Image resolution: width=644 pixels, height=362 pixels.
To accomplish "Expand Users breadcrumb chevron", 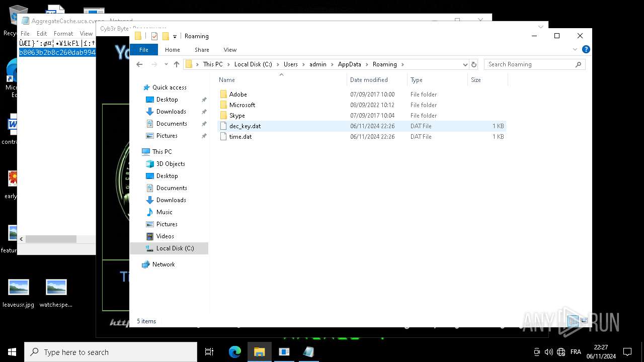I will [303, 64].
